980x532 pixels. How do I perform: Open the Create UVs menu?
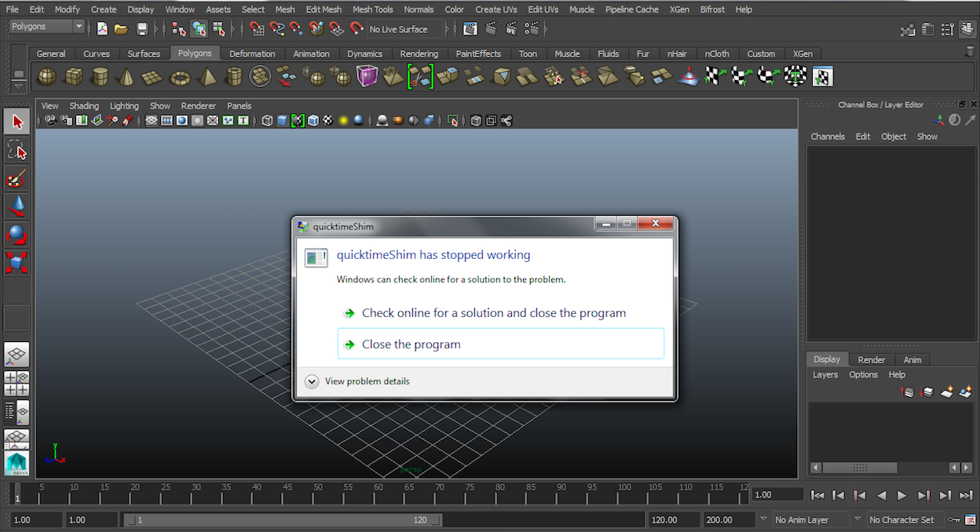click(x=496, y=9)
